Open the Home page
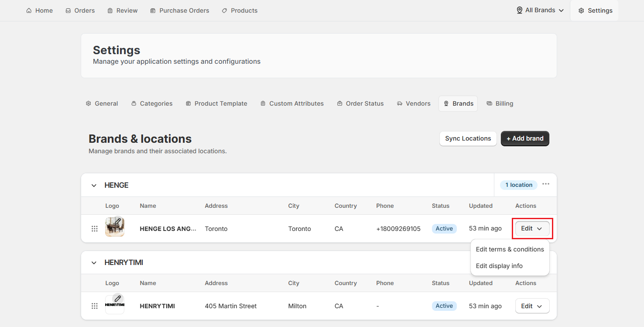 click(x=40, y=10)
